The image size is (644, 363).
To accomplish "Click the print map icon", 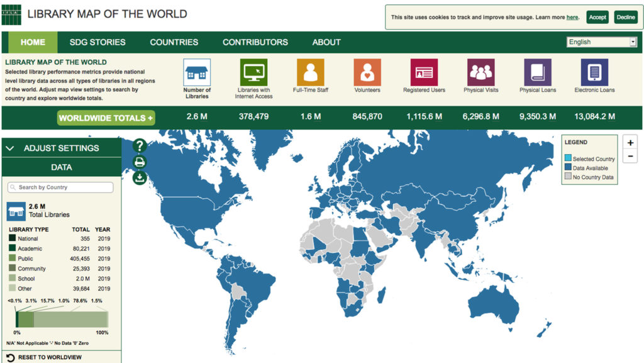I will point(140,162).
